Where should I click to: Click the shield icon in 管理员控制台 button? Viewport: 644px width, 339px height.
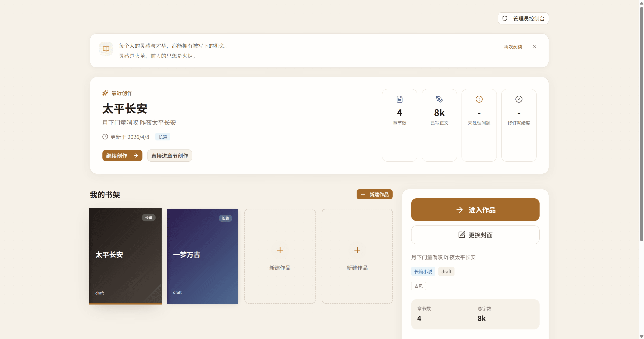pos(505,18)
